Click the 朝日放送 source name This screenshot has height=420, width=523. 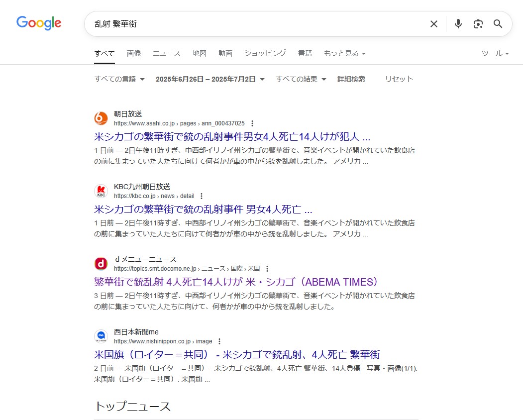point(128,114)
